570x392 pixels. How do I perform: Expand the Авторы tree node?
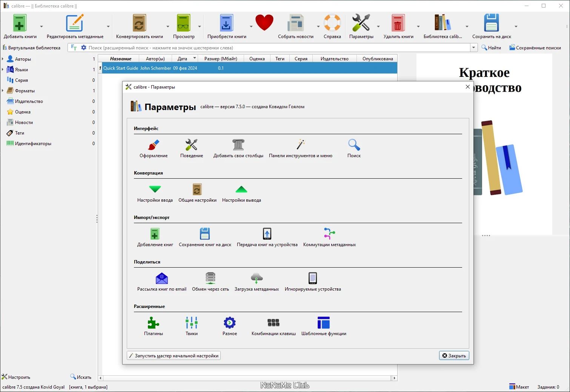point(3,59)
